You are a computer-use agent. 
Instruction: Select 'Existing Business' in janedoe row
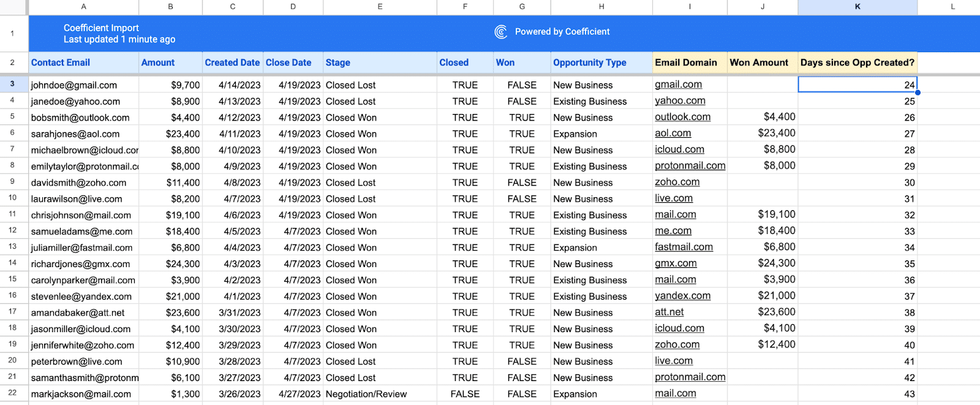point(601,101)
